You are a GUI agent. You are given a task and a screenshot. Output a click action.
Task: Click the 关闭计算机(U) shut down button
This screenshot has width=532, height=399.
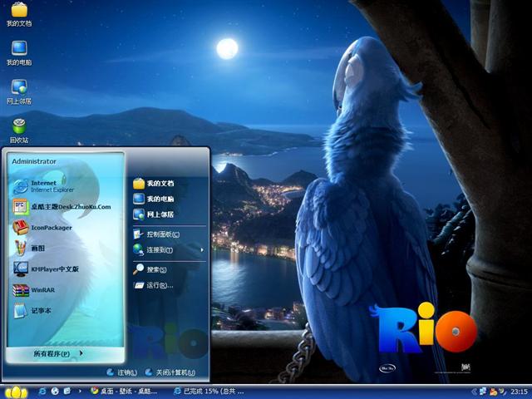pyautogui.click(x=170, y=372)
